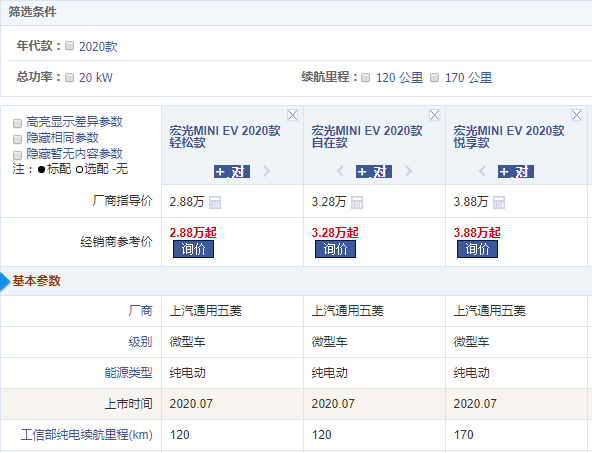Click the 3.88万起 dealer price link

coord(477,233)
